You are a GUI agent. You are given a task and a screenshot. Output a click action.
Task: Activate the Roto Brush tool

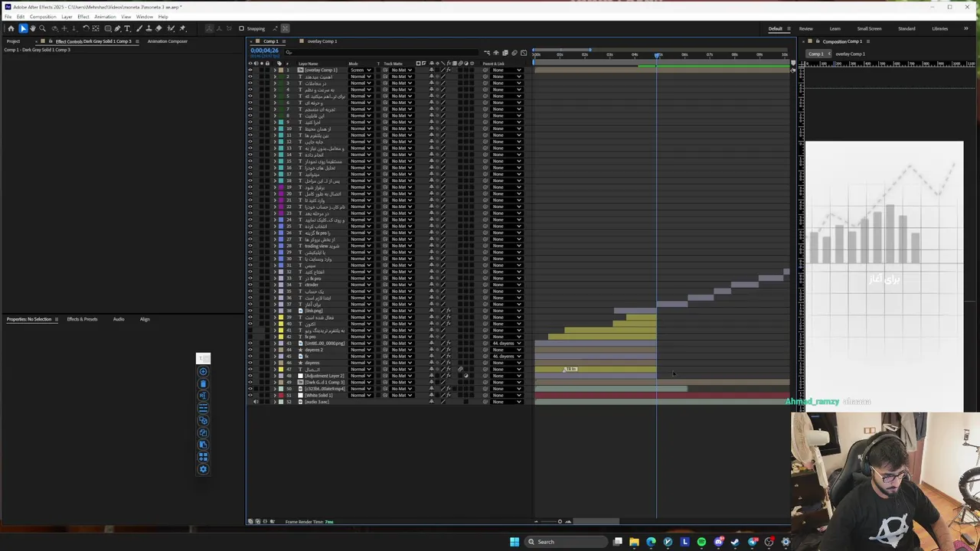tap(169, 28)
